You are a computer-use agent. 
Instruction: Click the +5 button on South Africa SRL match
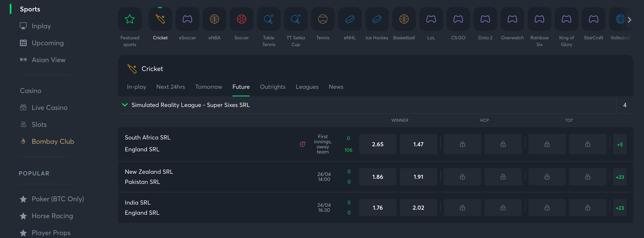[620, 144]
